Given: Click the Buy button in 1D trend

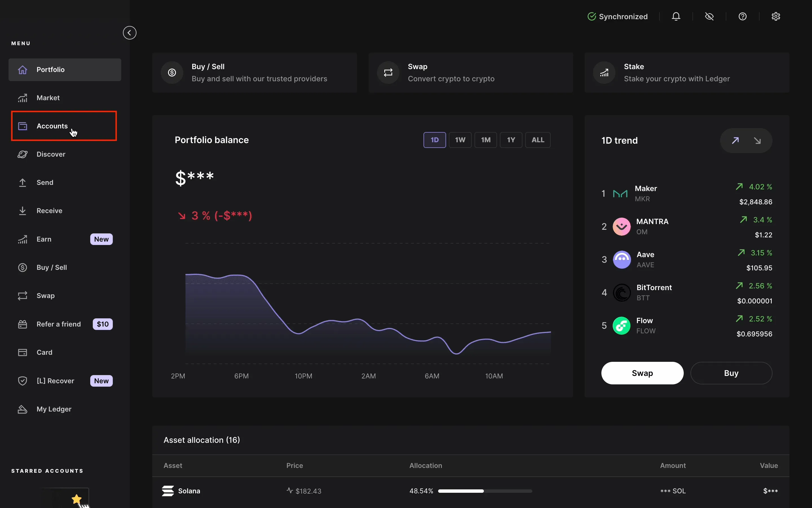Looking at the screenshot, I should tap(731, 373).
